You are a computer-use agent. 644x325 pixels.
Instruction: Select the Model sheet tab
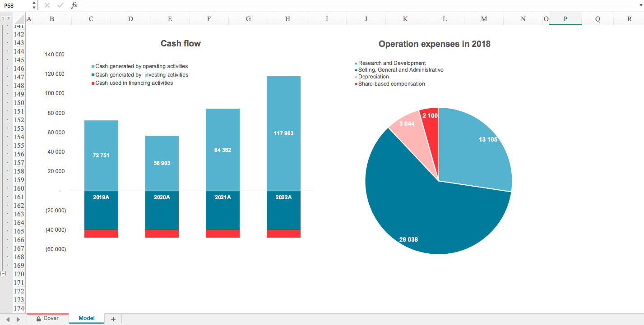point(86,318)
